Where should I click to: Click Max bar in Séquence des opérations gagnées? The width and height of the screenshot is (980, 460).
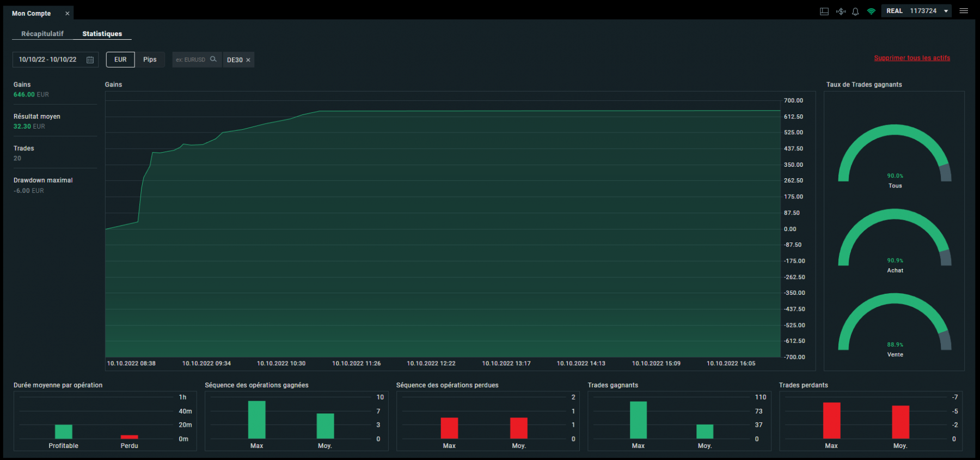pos(256,420)
